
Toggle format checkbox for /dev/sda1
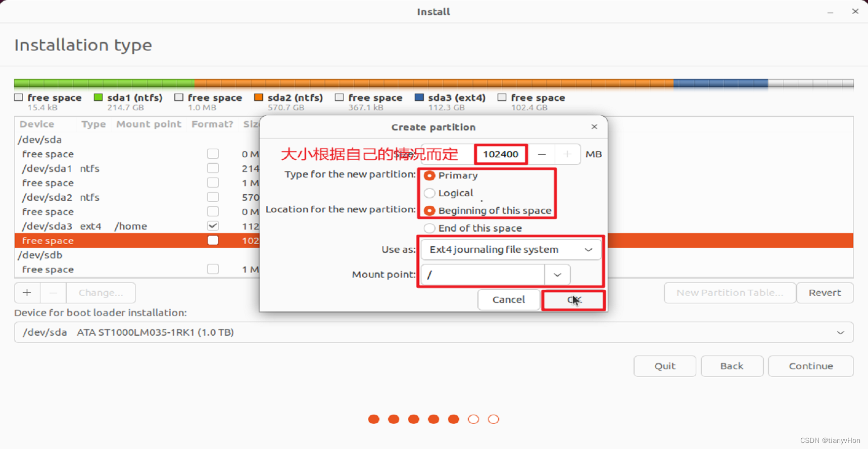pos(213,168)
